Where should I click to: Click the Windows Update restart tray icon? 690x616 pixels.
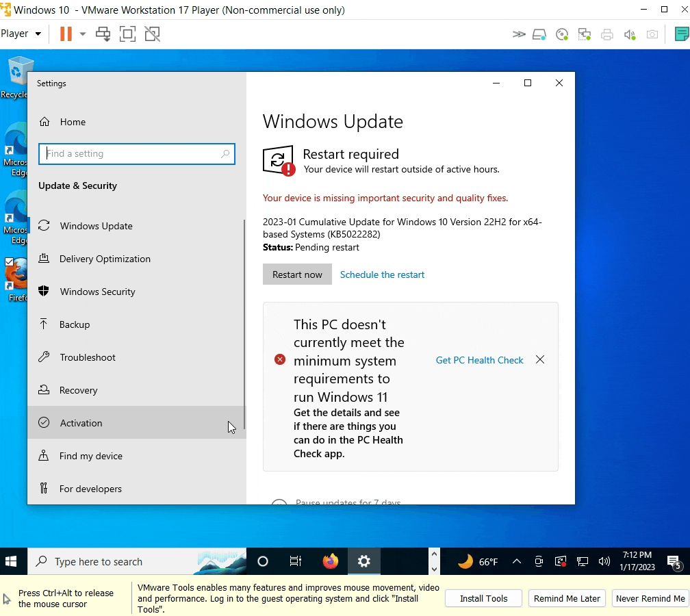561,561
